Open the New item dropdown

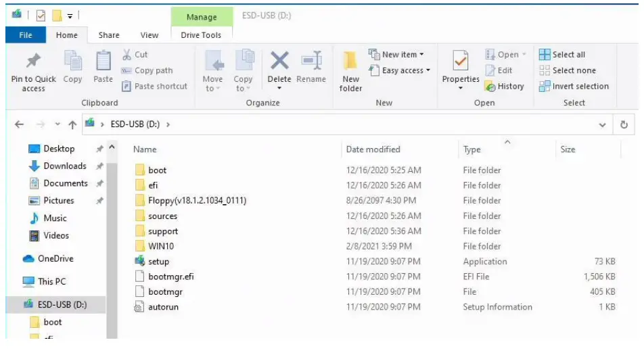396,54
